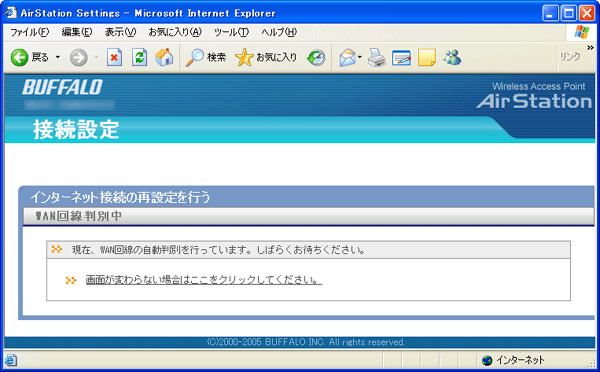Print the page with printer icon

coord(377,58)
